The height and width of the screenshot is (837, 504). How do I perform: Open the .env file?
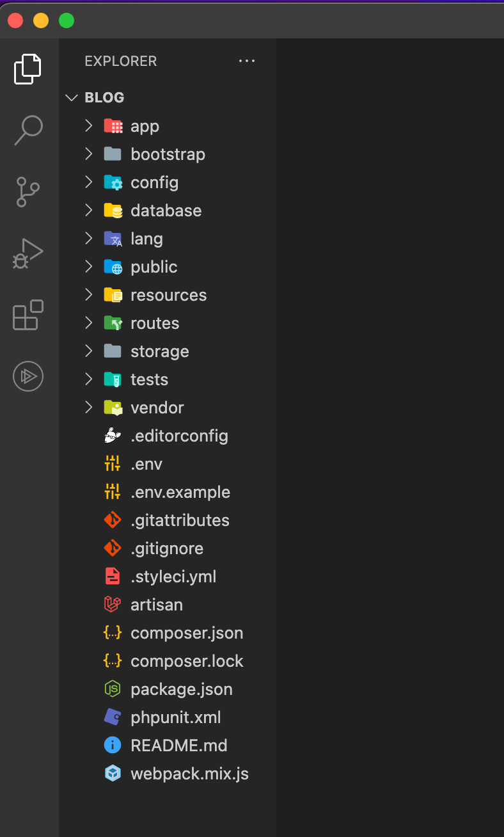(146, 464)
